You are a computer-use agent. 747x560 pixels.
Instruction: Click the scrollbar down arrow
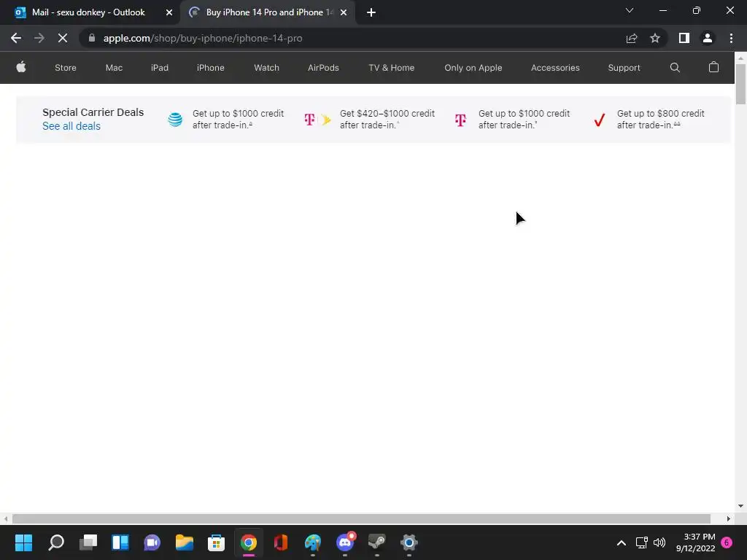[x=740, y=506]
